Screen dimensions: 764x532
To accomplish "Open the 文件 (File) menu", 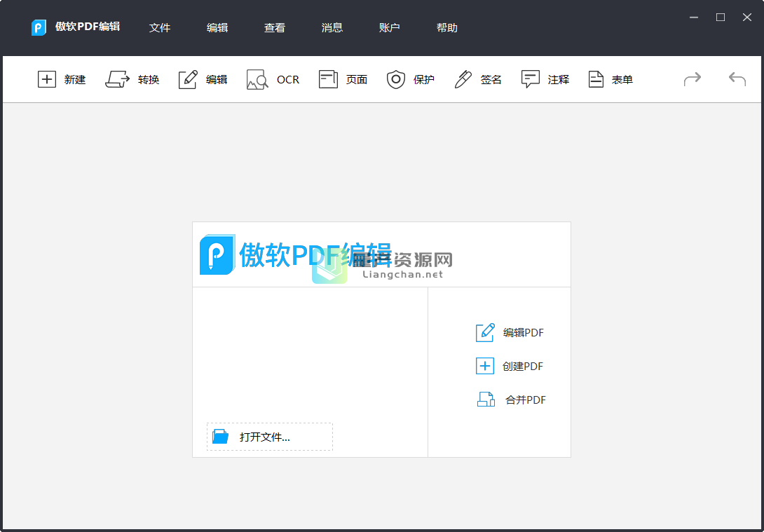I will click(x=160, y=28).
